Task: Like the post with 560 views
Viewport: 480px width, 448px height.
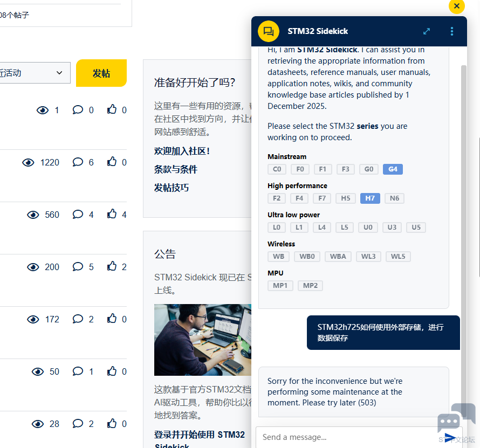Action: point(112,213)
